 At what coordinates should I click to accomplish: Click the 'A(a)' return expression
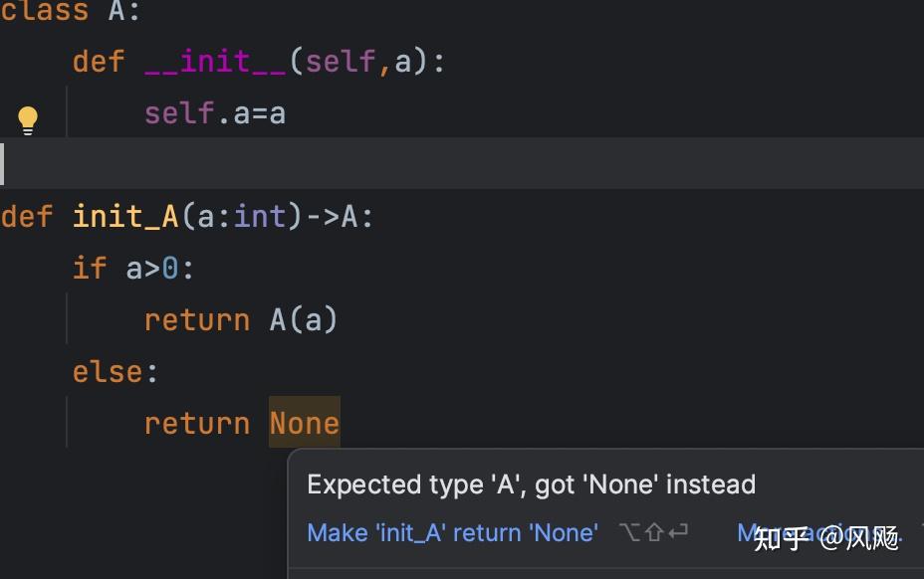(x=304, y=320)
